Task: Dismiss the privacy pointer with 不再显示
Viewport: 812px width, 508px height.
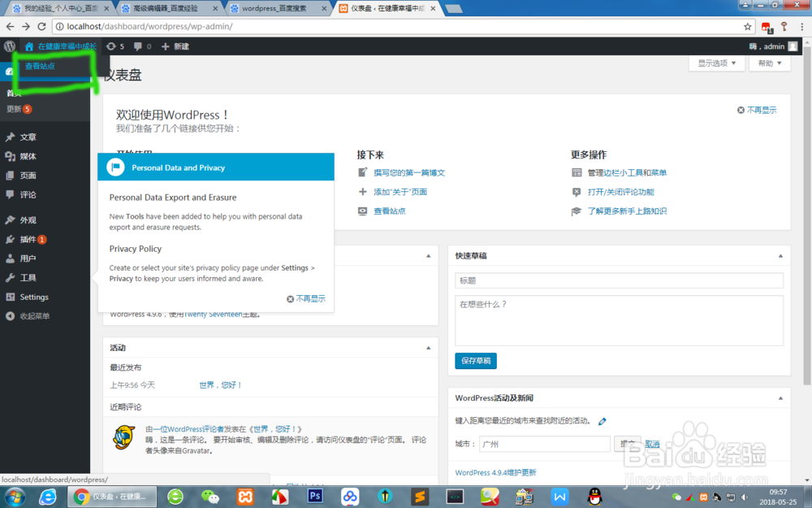Action: pyautogui.click(x=306, y=298)
